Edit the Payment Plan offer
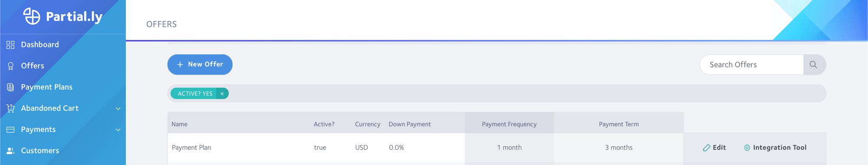 click(x=714, y=148)
